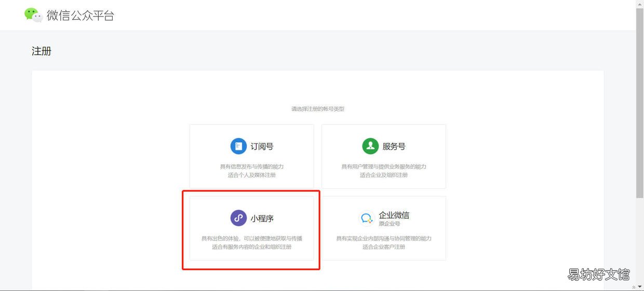Click text 具有信息发布与传播的能力
This screenshot has width=644, height=291.
(x=252, y=167)
